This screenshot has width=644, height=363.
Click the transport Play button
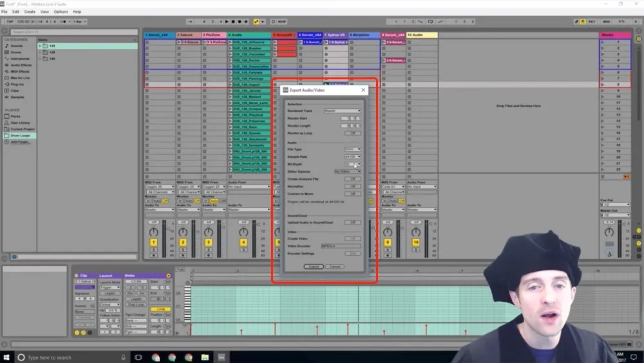(226, 21)
